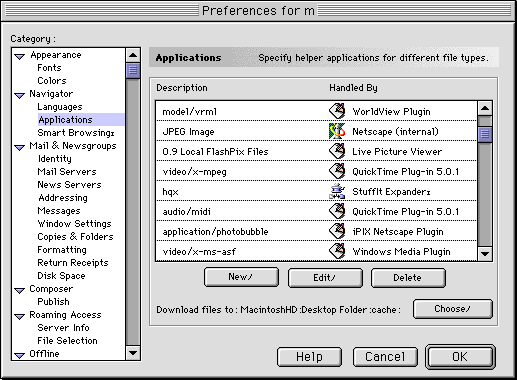Click the Windows Media Plugin icon
Viewport: 517px width, 380px height.
(x=337, y=251)
